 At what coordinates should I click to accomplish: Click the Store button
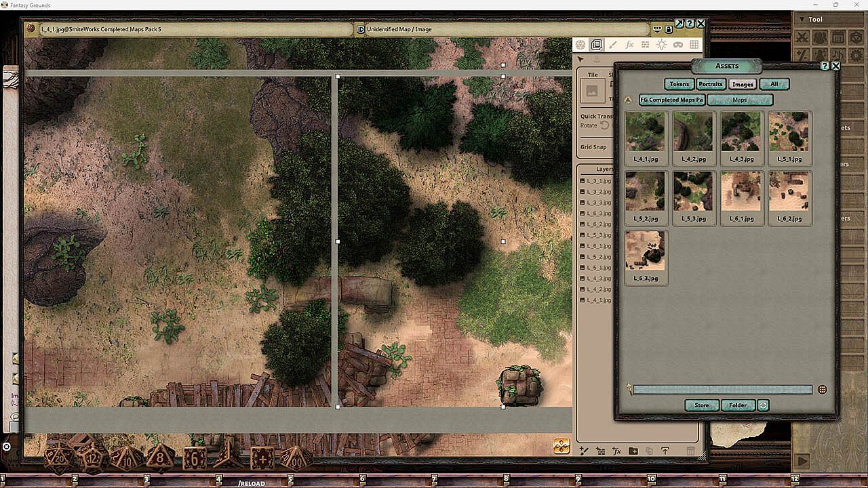pyautogui.click(x=702, y=405)
